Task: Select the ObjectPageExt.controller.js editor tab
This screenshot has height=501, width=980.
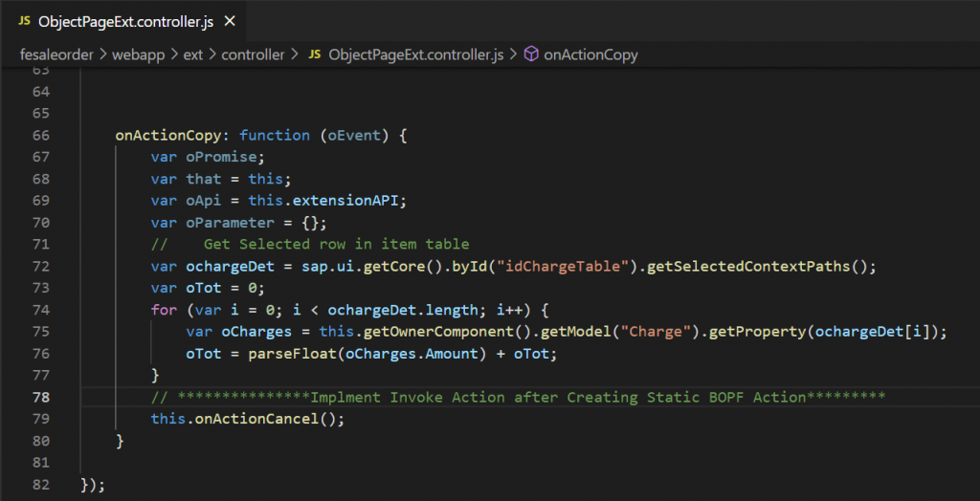Action: coord(122,21)
